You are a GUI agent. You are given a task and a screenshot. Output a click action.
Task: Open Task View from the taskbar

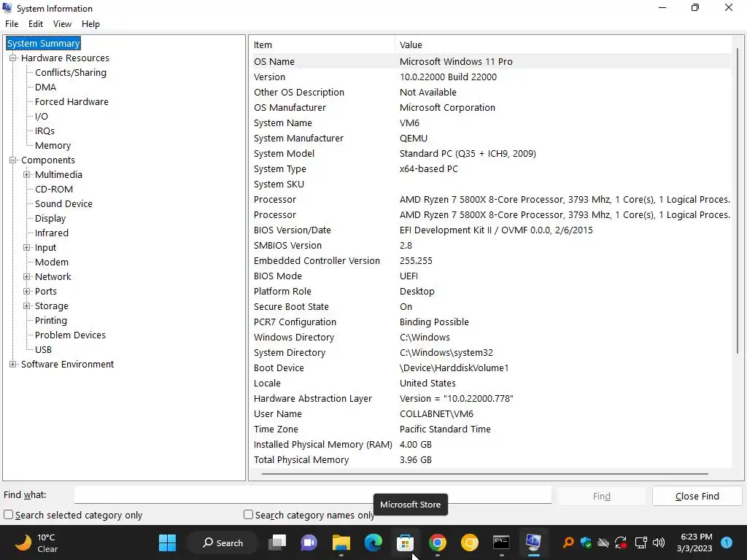coord(277,542)
